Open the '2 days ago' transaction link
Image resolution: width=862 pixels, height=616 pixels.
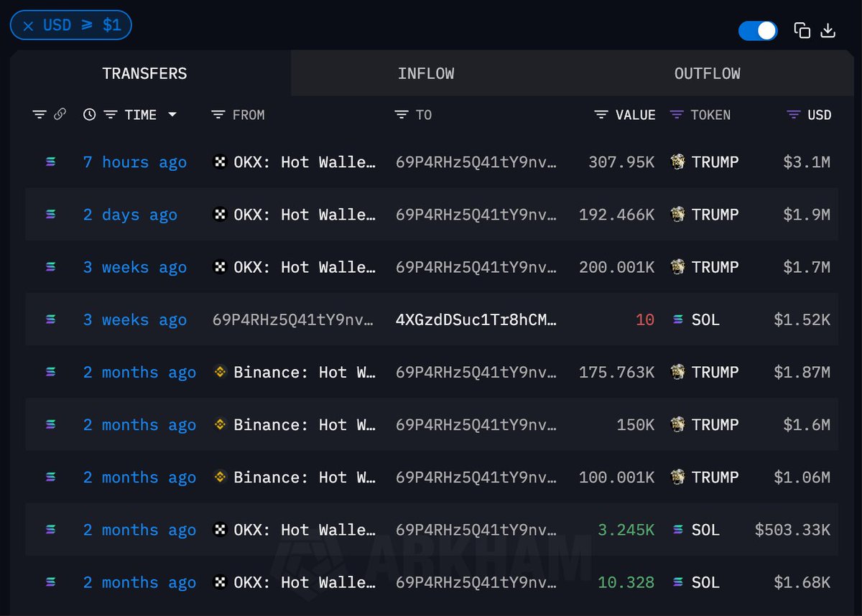[130, 215]
